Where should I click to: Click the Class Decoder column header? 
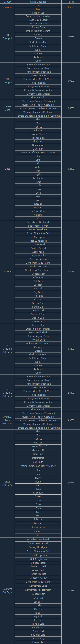coord(38,2)
